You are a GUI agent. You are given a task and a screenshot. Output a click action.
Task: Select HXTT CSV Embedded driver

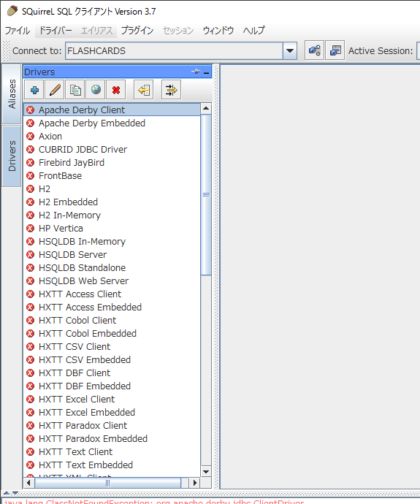tap(112, 359)
